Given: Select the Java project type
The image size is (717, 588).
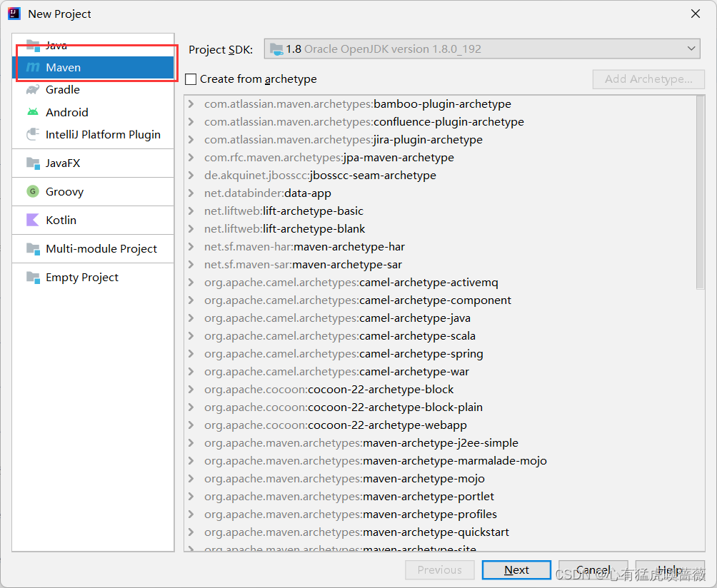Looking at the screenshot, I should [x=56, y=45].
